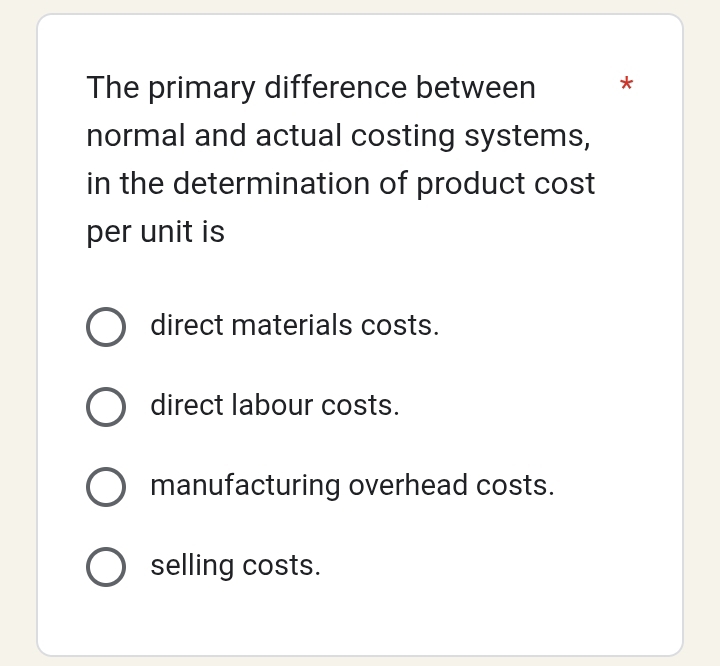The height and width of the screenshot is (666, 720).
Task: Mark the 'selling costs.' radio option
Action: (106, 567)
